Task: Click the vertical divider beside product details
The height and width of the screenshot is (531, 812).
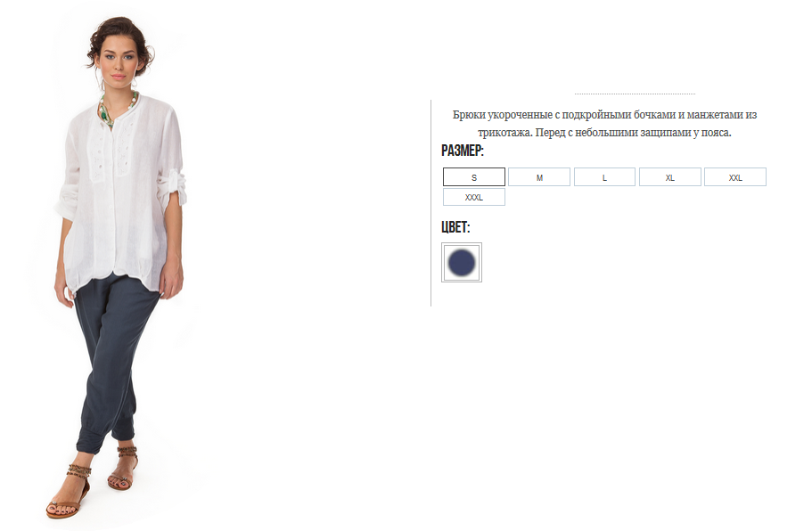Action: [x=431, y=203]
